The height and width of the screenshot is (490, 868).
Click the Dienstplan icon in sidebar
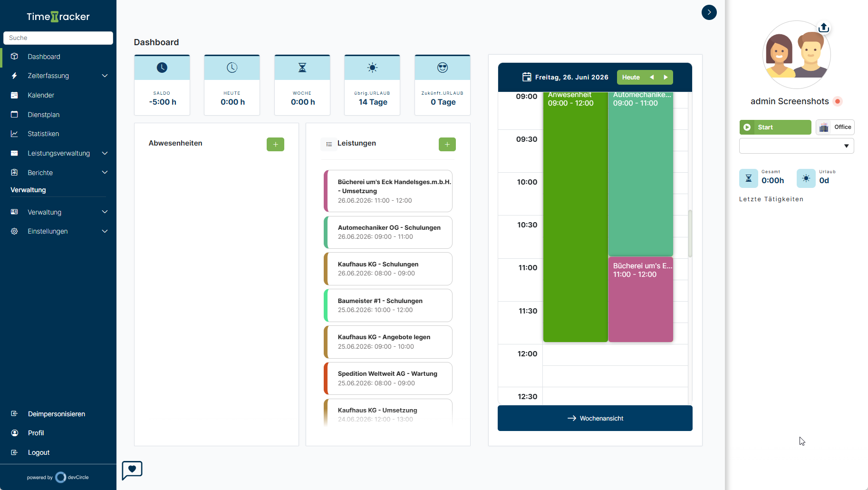(x=14, y=114)
